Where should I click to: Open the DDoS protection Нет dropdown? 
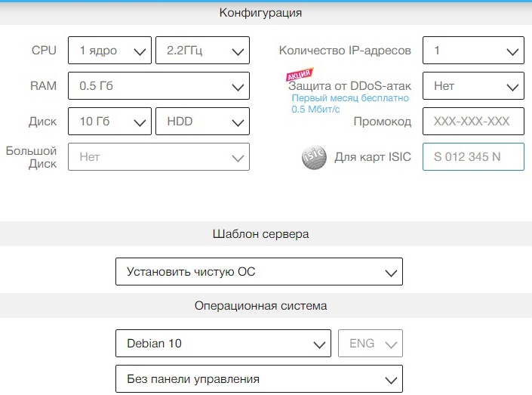[473, 86]
